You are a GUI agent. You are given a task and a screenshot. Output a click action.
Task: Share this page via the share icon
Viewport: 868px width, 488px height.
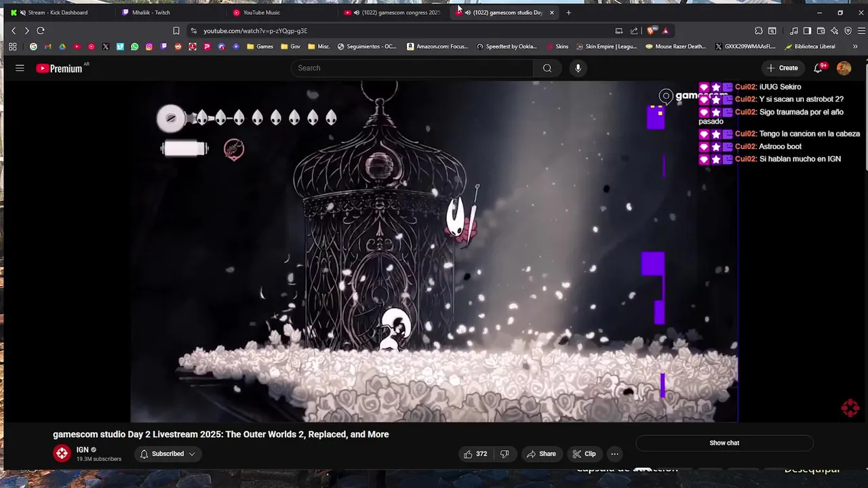point(634,30)
